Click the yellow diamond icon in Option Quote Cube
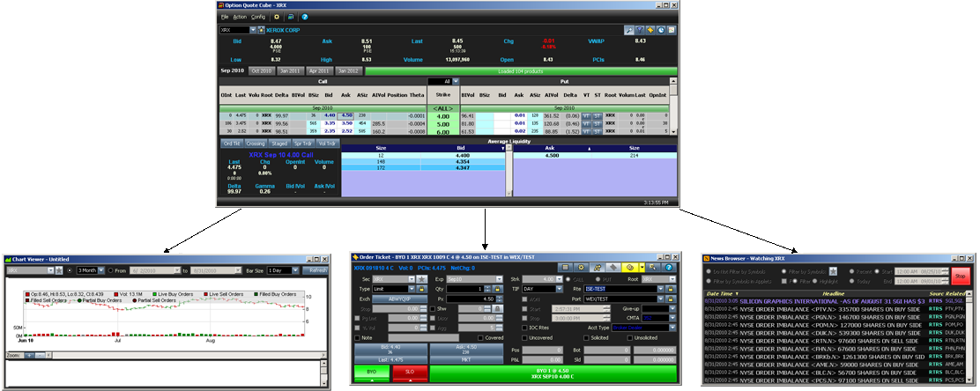The height and width of the screenshot is (391, 980). coord(650,30)
